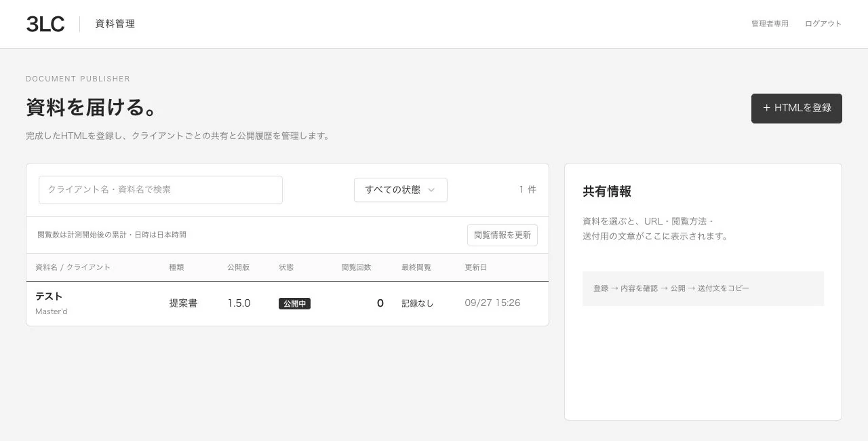
Task: Click the Master'd client name
Action: pos(52,311)
